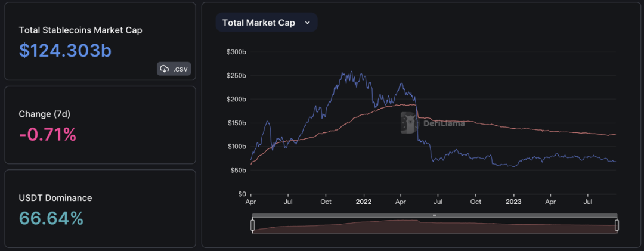Click the USDT Dominance label
The width and height of the screenshot is (644, 251).
(55, 197)
